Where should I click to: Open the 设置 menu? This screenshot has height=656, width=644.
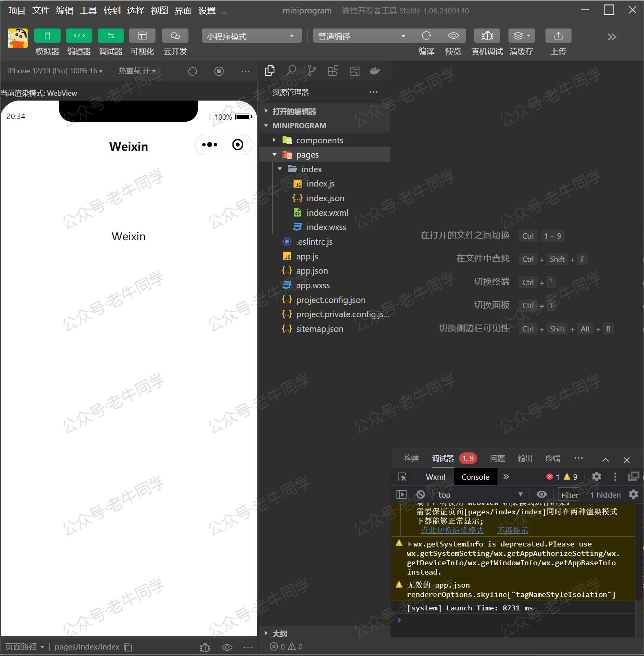(x=207, y=11)
